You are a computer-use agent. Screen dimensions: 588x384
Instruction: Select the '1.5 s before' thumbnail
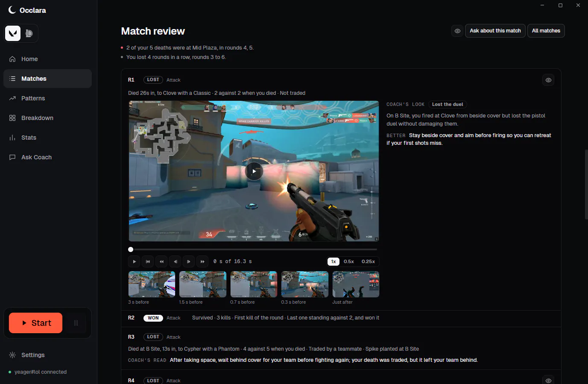pos(203,284)
